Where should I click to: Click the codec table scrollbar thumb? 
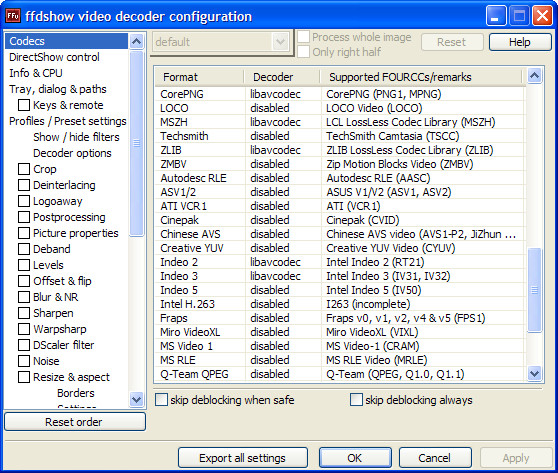[535, 290]
